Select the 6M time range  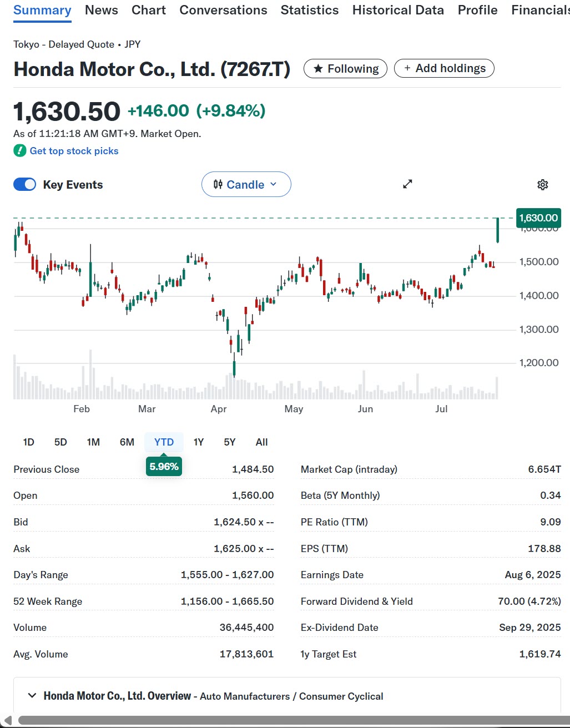point(127,442)
